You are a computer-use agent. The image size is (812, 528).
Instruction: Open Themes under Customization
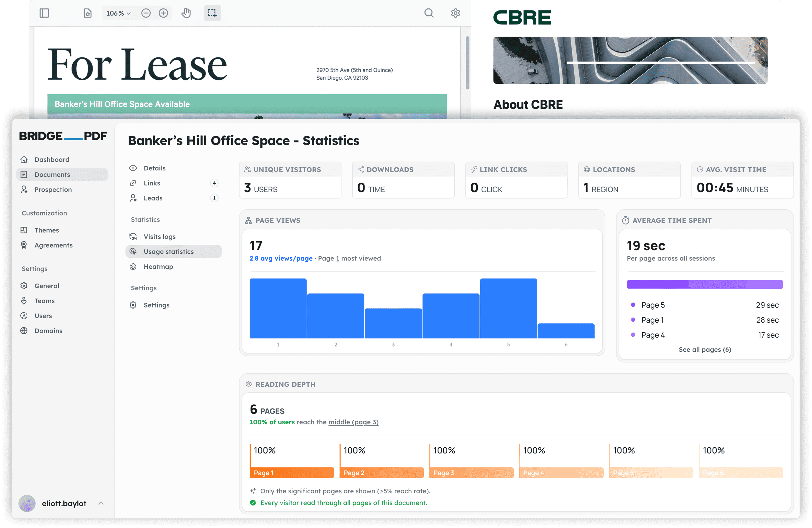(x=47, y=230)
